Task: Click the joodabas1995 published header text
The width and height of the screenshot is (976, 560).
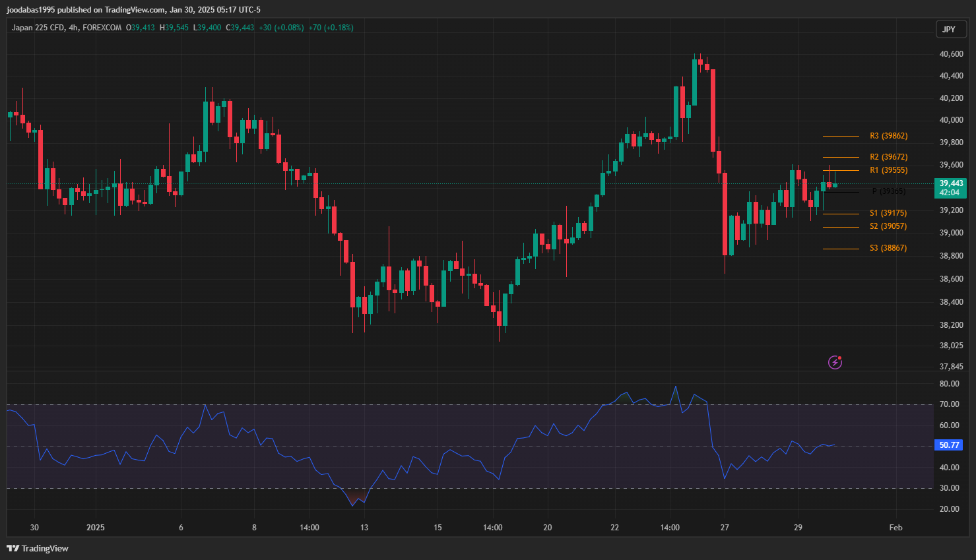Action: (133, 10)
